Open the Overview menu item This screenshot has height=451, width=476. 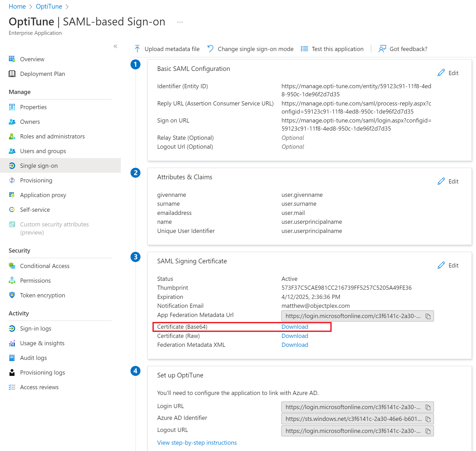pyautogui.click(x=32, y=59)
